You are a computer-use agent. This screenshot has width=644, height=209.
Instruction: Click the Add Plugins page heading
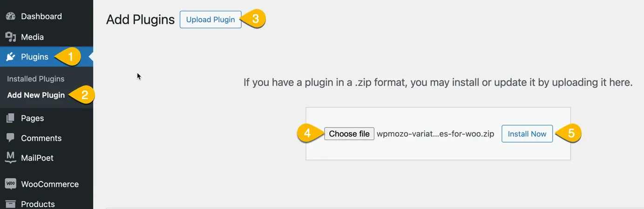click(x=140, y=20)
